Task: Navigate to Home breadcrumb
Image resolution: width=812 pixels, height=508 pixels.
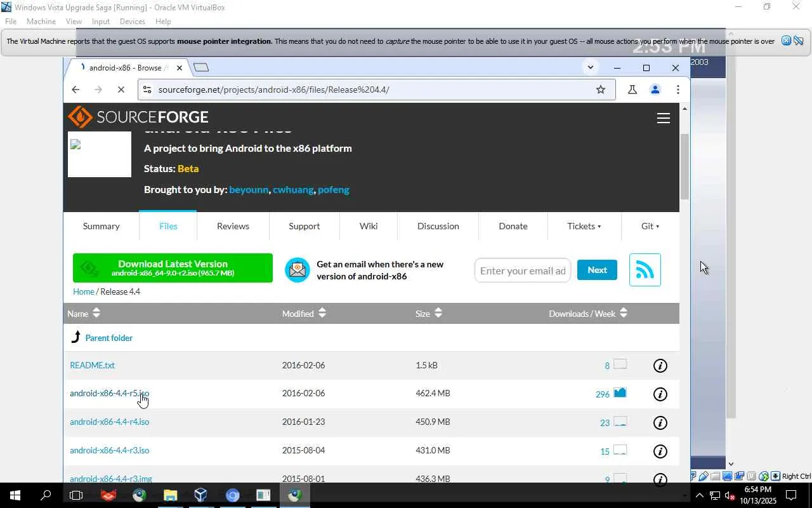Action: tap(84, 291)
